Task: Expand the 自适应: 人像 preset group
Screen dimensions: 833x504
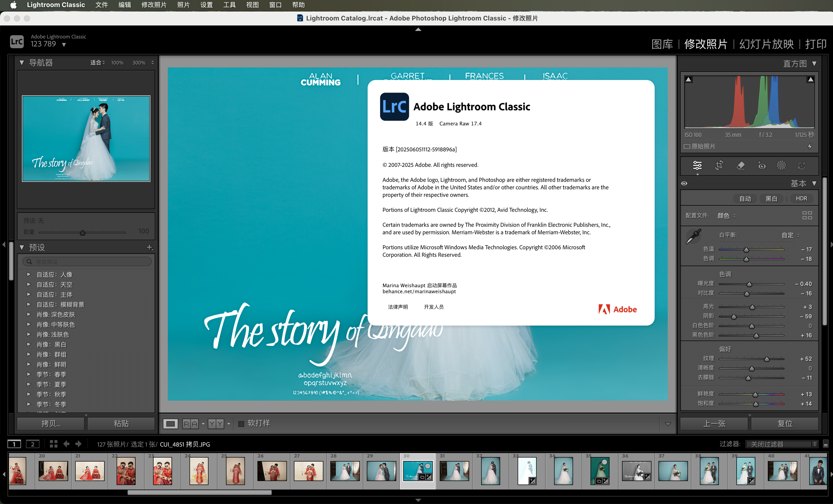Action: [x=29, y=274]
